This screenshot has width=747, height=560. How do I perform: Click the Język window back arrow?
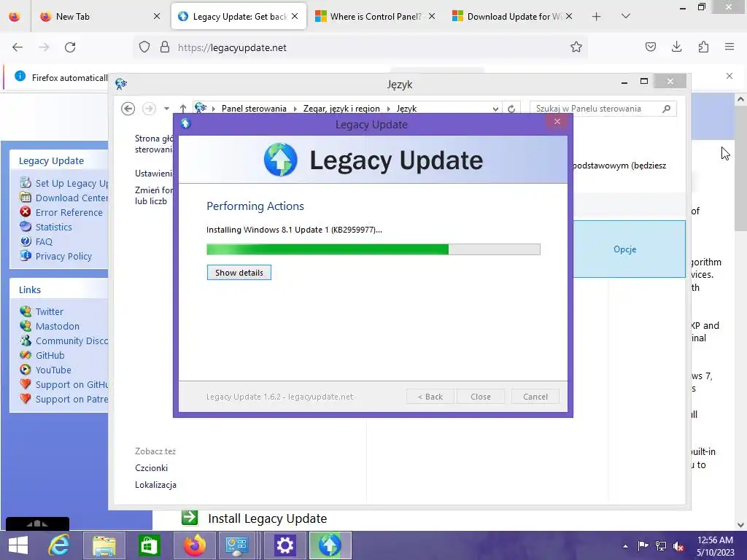[128, 109]
